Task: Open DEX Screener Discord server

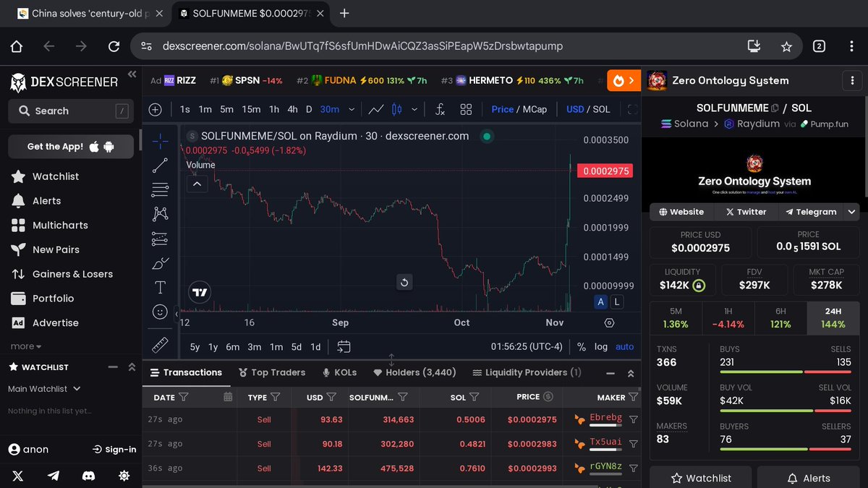Action: 89,475
